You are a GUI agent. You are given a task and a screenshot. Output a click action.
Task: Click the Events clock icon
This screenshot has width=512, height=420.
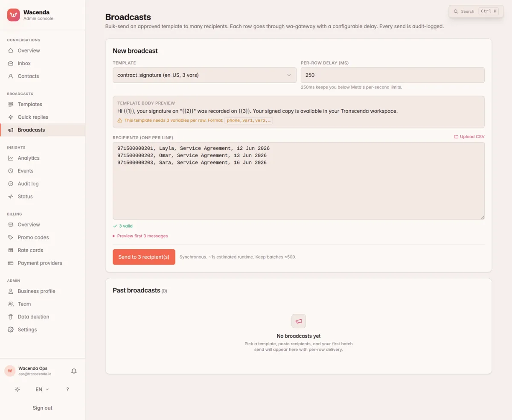point(11,171)
